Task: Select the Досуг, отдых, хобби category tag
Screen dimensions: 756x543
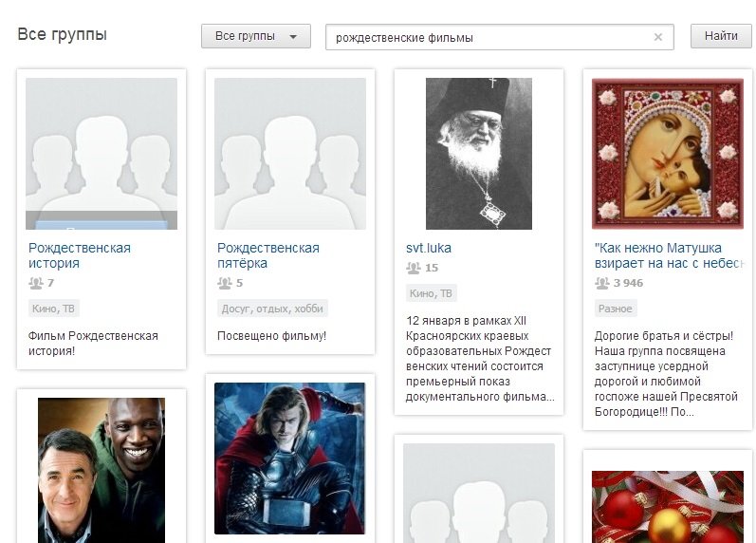Action: click(x=272, y=309)
